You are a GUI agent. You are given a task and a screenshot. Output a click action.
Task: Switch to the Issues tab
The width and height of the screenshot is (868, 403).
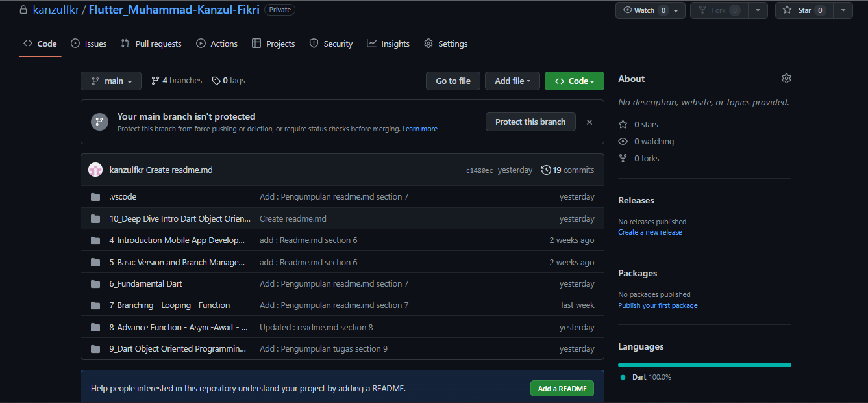pos(88,44)
